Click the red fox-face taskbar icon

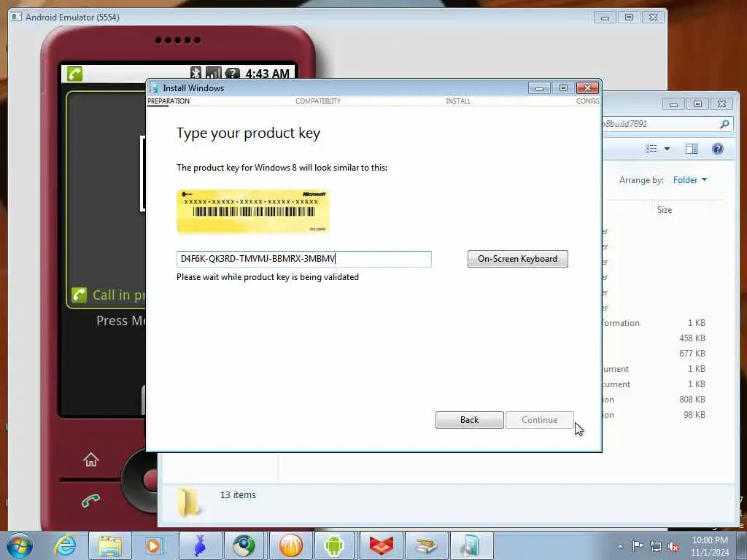point(382,545)
